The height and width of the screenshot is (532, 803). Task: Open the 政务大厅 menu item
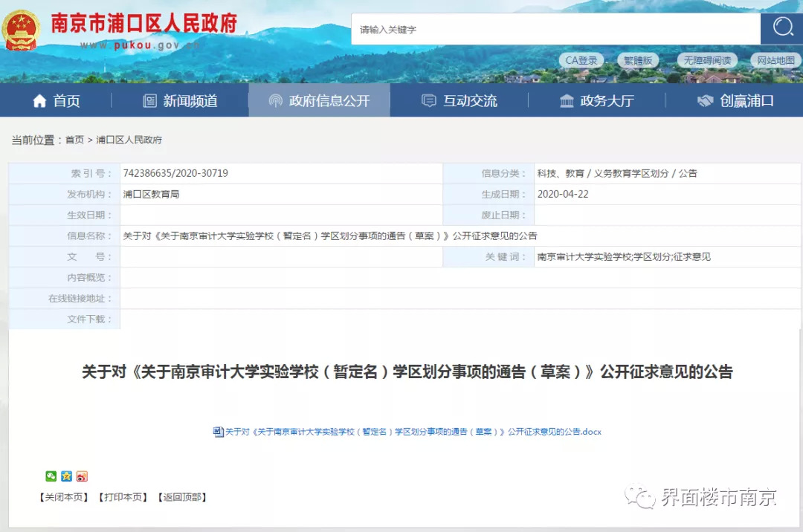pyautogui.click(x=597, y=101)
